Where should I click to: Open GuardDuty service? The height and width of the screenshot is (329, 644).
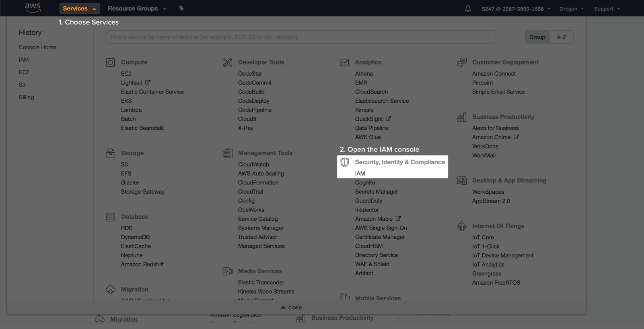[369, 201]
